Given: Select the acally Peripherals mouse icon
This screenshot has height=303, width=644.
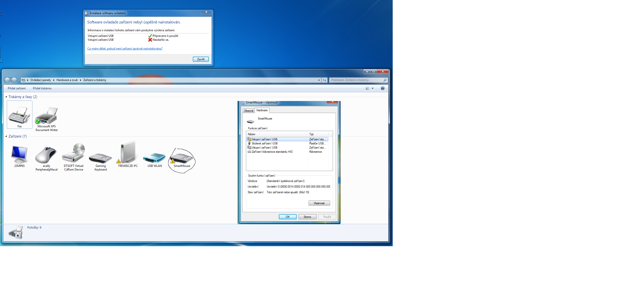Looking at the screenshot, I should tap(46, 155).
